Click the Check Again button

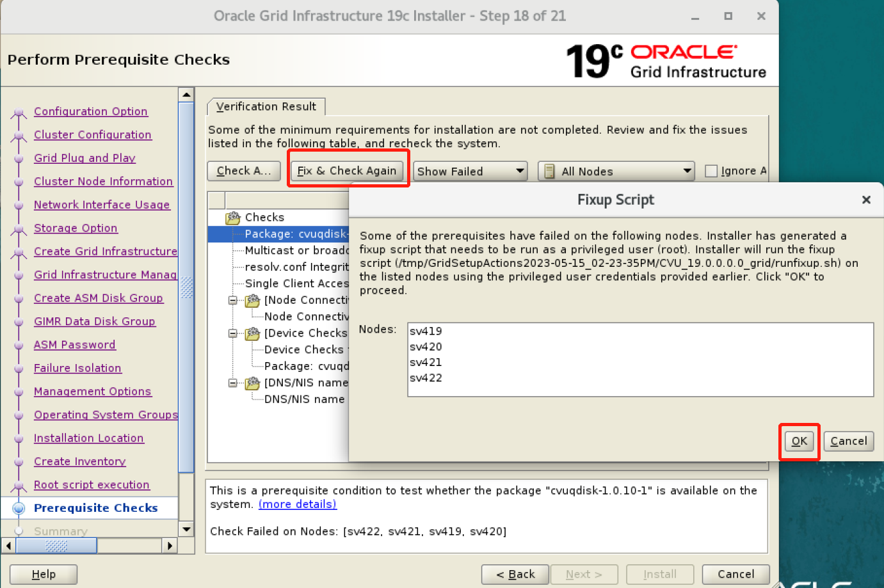pos(244,171)
